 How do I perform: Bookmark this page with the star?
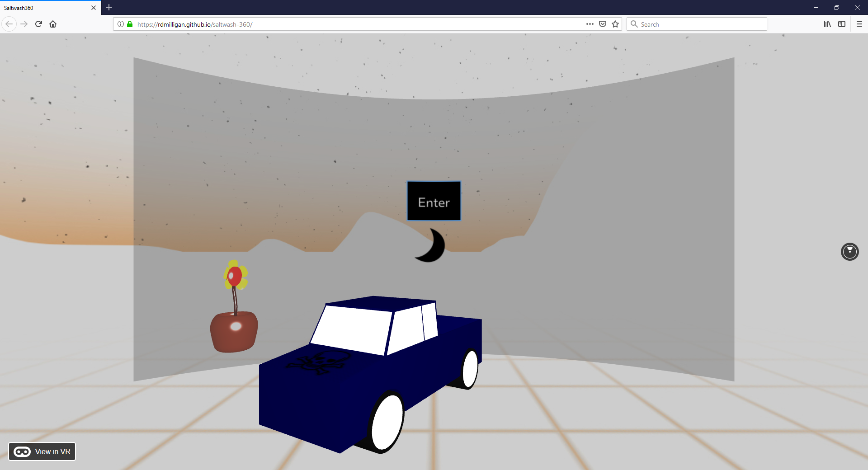point(615,24)
